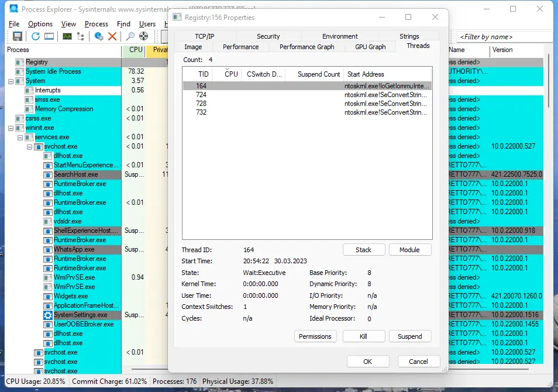
Task: Click the Permissions button
Action: [315, 336]
